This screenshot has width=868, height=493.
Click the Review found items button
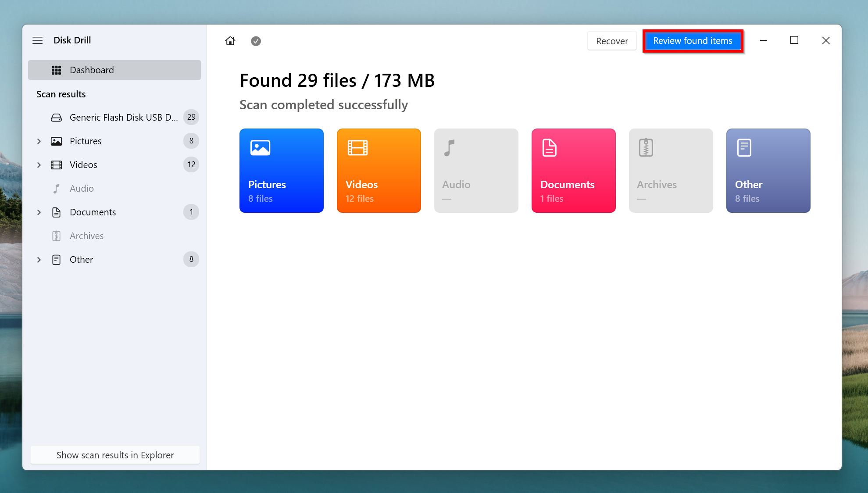click(x=693, y=40)
